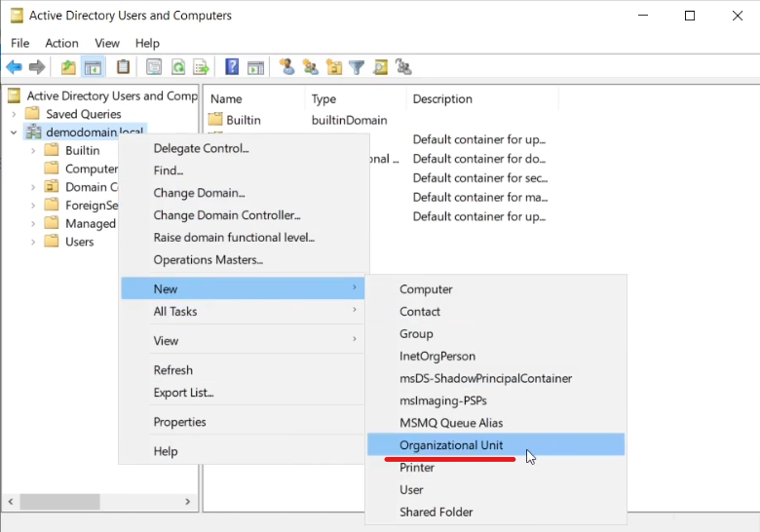Open Help with the blue question mark icon
Image resolution: width=760 pixels, height=532 pixels.
click(232, 67)
